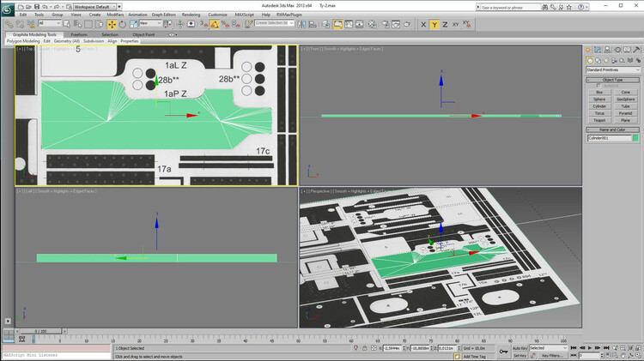The image size is (644, 361).
Task: Click the Cylinder001 object name field
Action: coord(608,137)
